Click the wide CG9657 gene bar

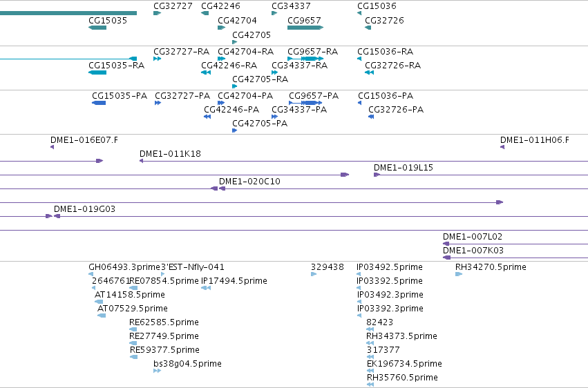pyautogui.click(x=305, y=28)
